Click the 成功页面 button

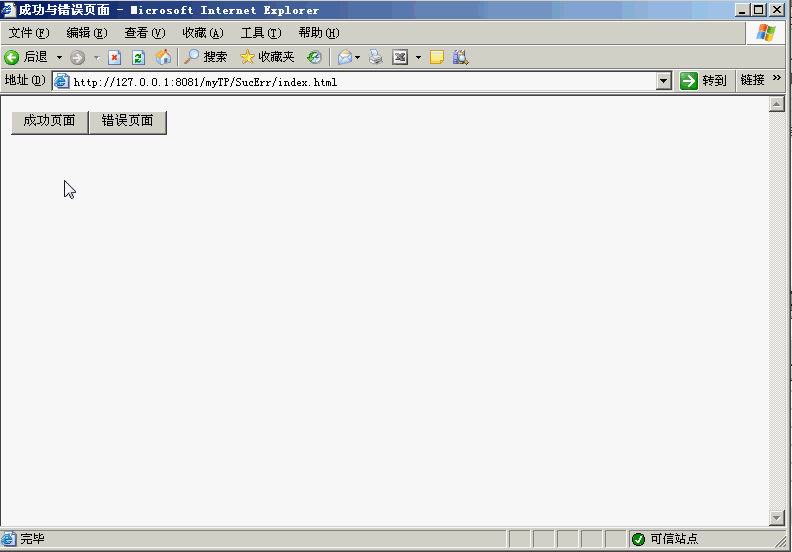tap(50, 122)
